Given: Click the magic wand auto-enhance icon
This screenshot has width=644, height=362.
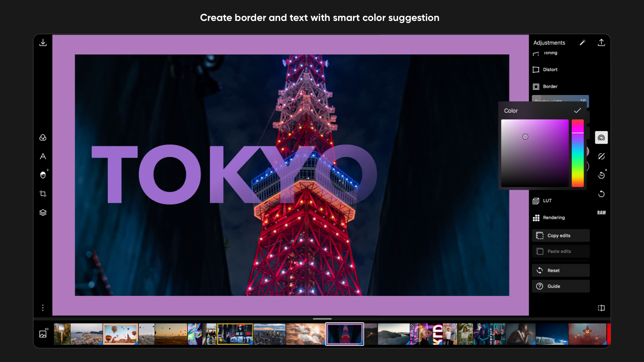Looking at the screenshot, I should [x=582, y=43].
